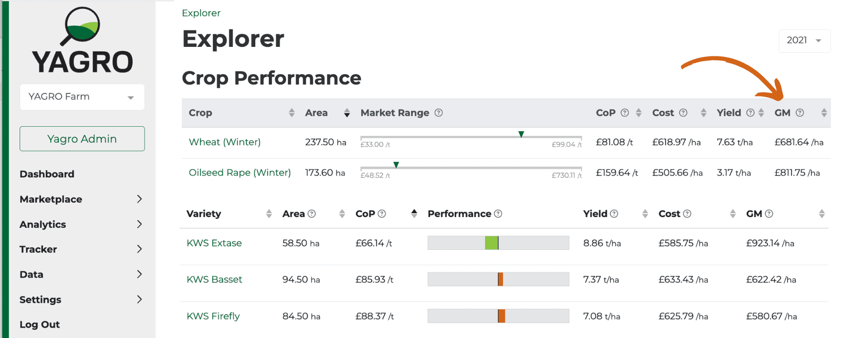
Task: Click KWS Extase green performance bar
Action: 491,243
